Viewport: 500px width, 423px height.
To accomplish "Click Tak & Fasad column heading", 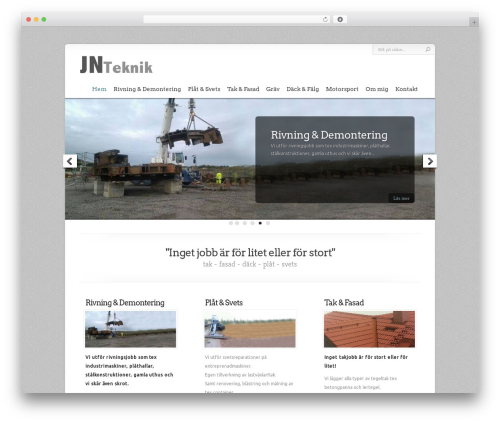I will [344, 303].
